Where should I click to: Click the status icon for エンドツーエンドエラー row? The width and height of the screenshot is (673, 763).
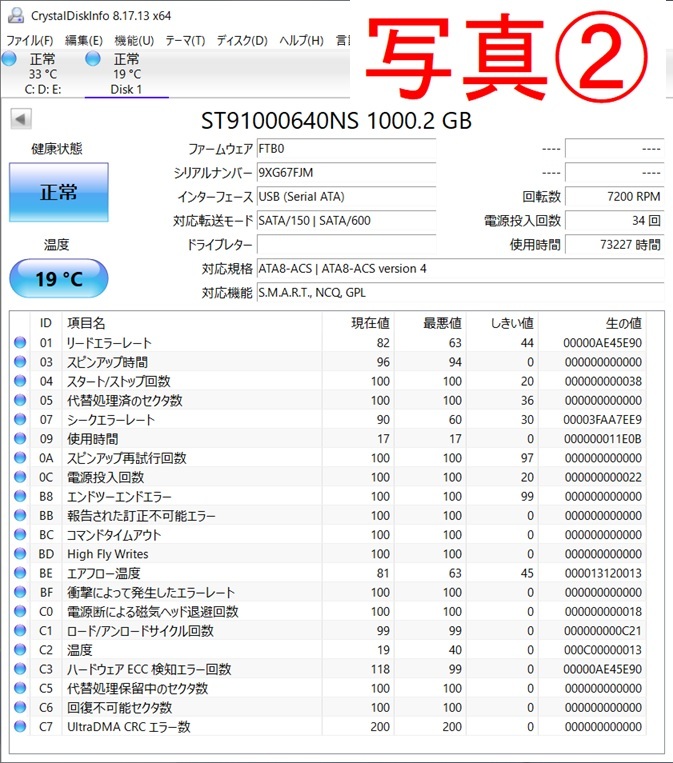[20, 496]
